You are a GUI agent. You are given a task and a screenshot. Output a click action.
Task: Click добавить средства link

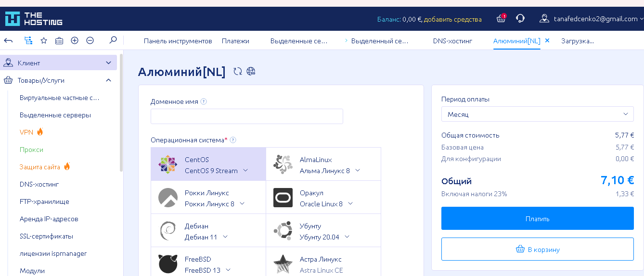pyautogui.click(x=453, y=19)
